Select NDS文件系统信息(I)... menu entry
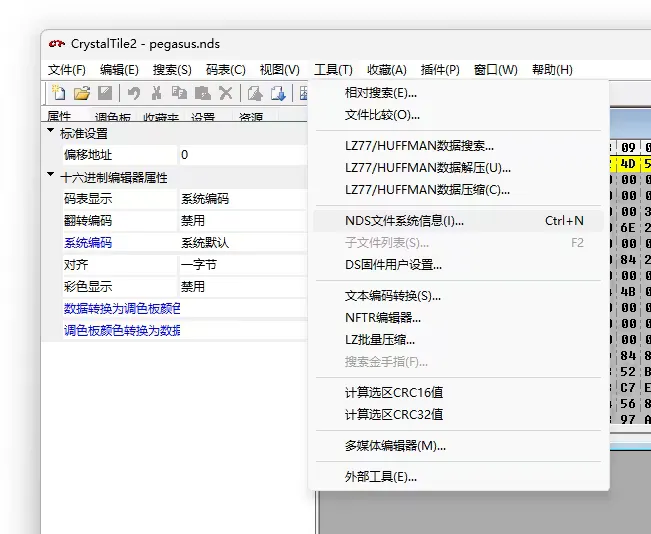The height and width of the screenshot is (534, 651). click(x=405, y=220)
